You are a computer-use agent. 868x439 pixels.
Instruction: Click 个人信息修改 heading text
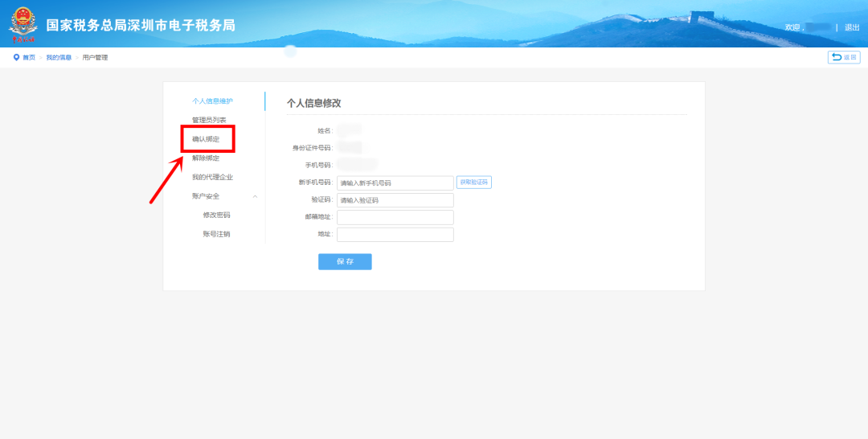click(x=314, y=103)
